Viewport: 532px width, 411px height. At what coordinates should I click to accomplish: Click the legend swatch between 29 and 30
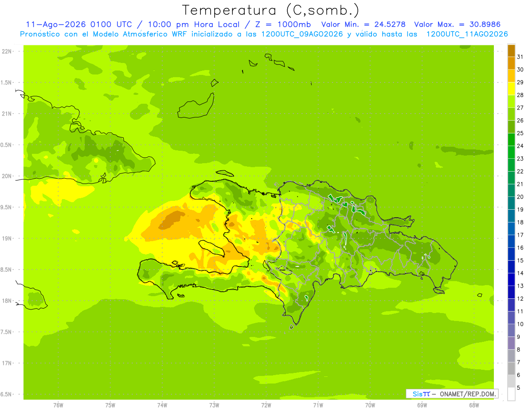coord(511,76)
